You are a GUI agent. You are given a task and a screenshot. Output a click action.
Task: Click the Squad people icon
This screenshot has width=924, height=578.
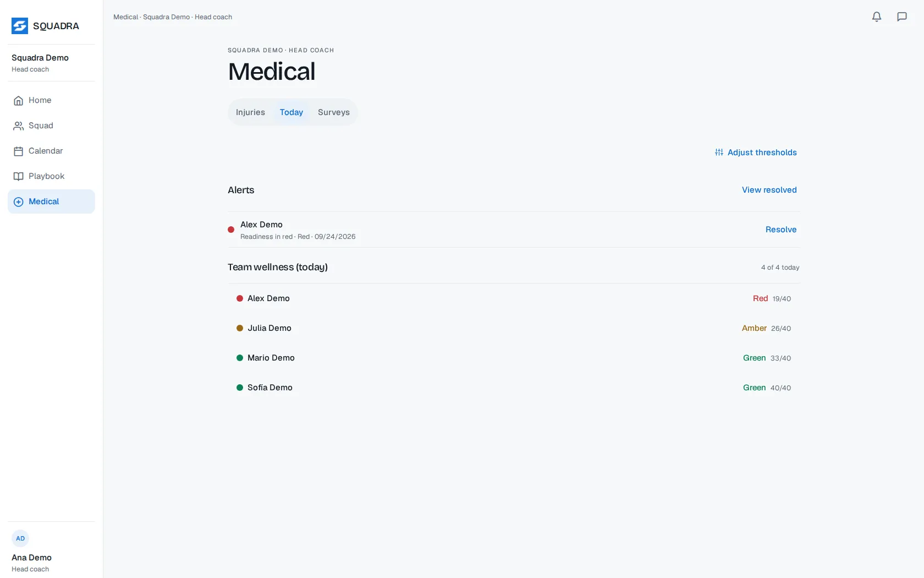18,126
